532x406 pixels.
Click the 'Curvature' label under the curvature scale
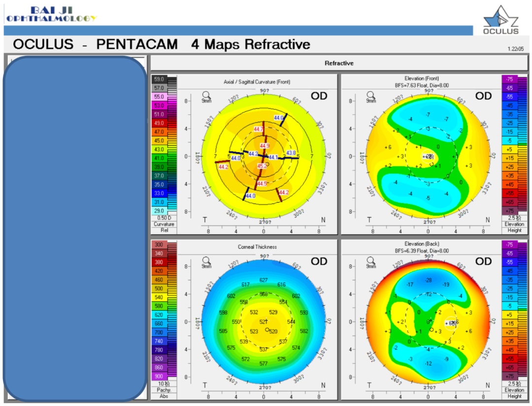tap(164, 224)
